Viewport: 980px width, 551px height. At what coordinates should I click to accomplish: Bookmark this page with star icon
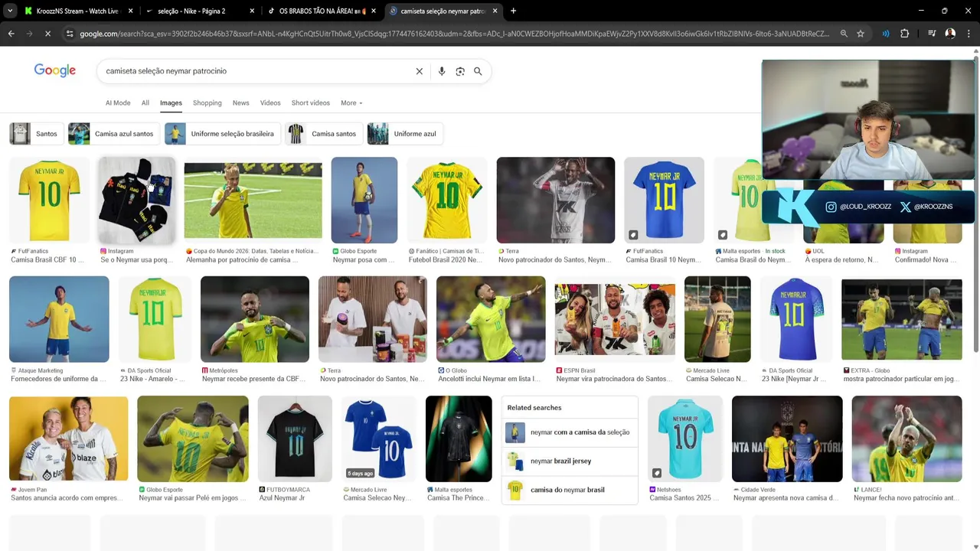861,34
